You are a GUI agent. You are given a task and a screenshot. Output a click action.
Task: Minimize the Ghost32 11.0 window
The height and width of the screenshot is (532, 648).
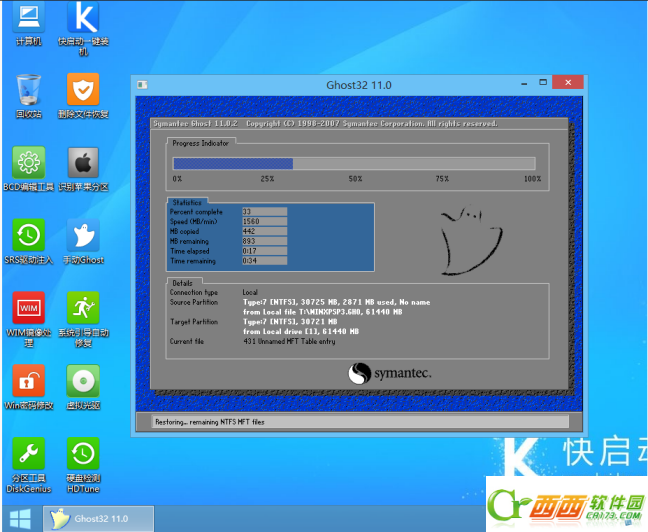point(524,83)
